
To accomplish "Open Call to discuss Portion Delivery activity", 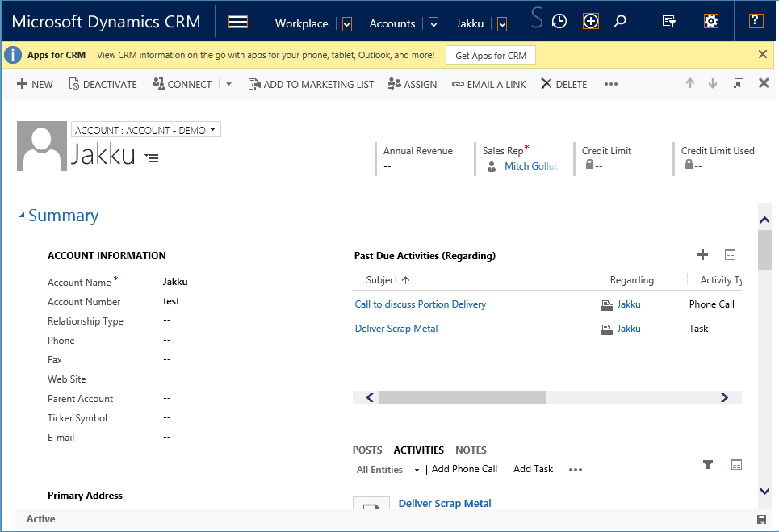I will [421, 304].
